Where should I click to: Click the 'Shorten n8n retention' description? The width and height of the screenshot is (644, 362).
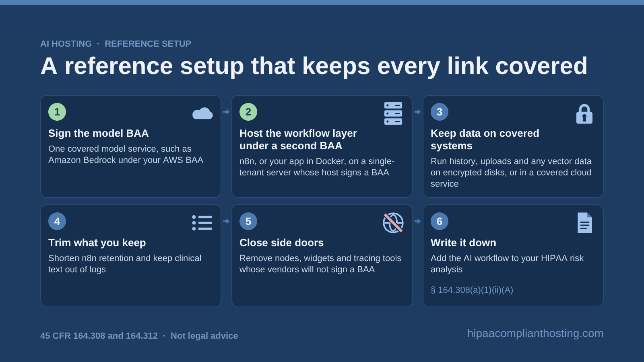[125, 264]
